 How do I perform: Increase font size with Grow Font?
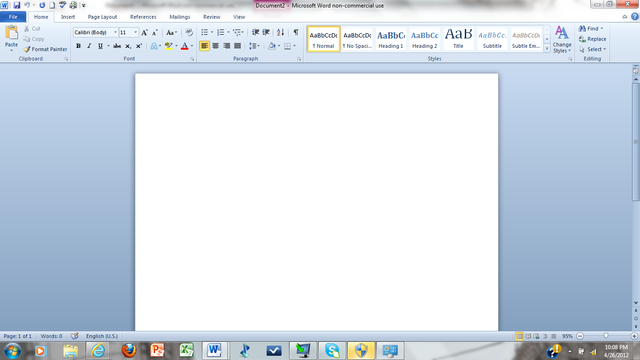[x=144, y=33]
